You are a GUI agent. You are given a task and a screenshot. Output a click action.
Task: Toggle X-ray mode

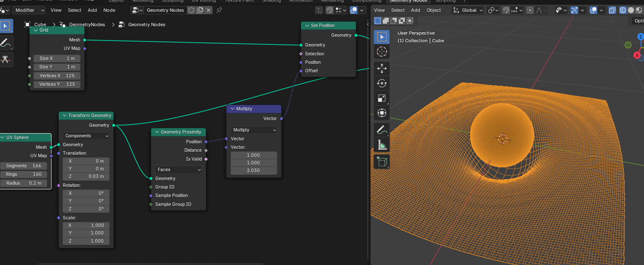(x=612, y=10)
